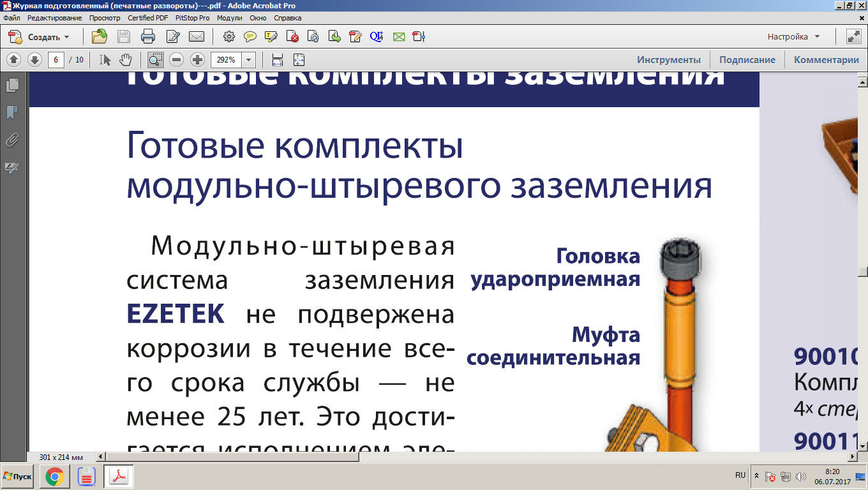Click the Adobe Acrobat taskbar icon
868x490 pixels.
pos(117,477)
